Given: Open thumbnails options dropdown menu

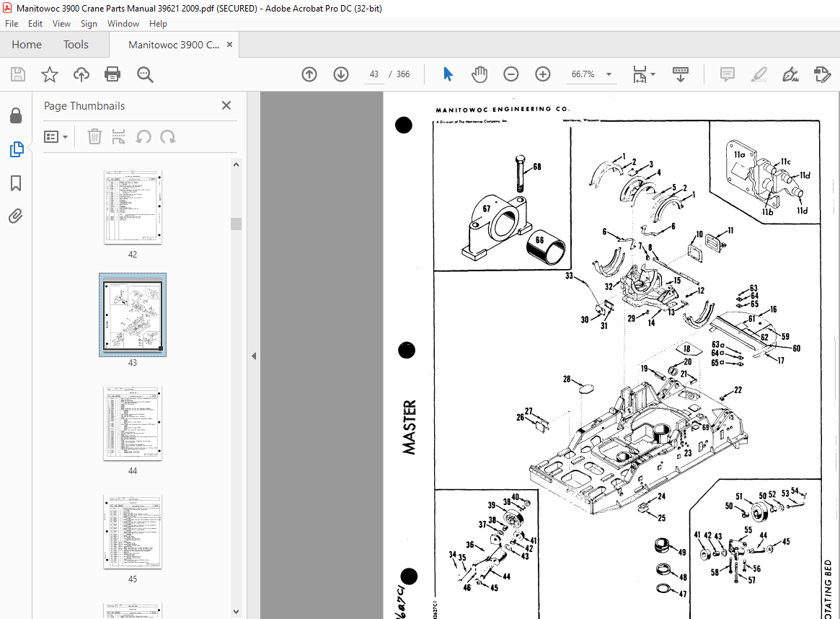Looking at the screenshot, I should pyautogui.click(x=56, y=136).
